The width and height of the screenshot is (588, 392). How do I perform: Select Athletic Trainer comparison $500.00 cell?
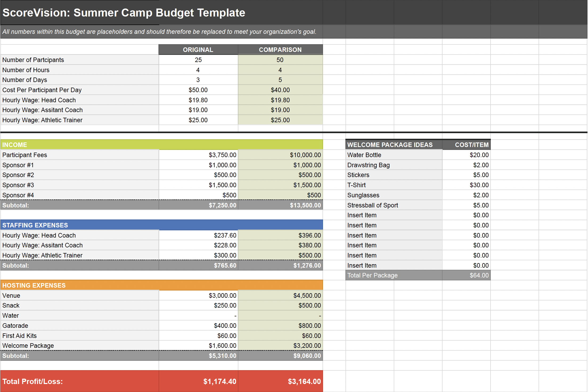[x=280, y=255]
